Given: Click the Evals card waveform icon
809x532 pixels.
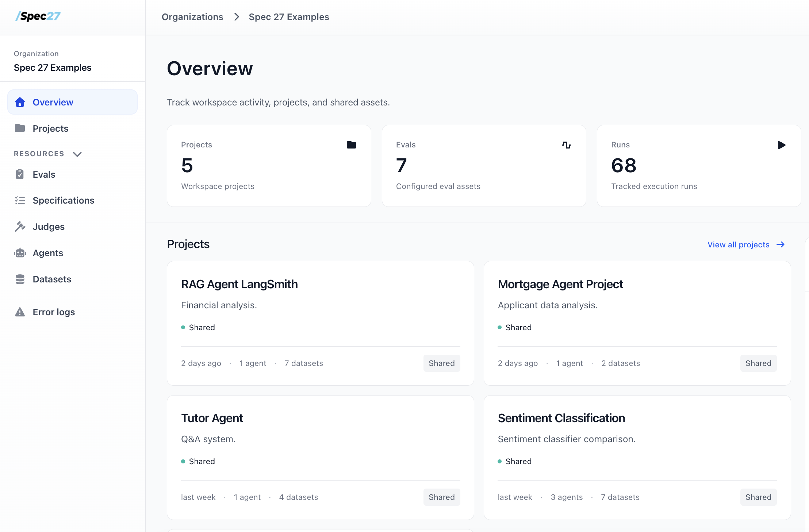Looking at the screenshot, I should 566,145.
